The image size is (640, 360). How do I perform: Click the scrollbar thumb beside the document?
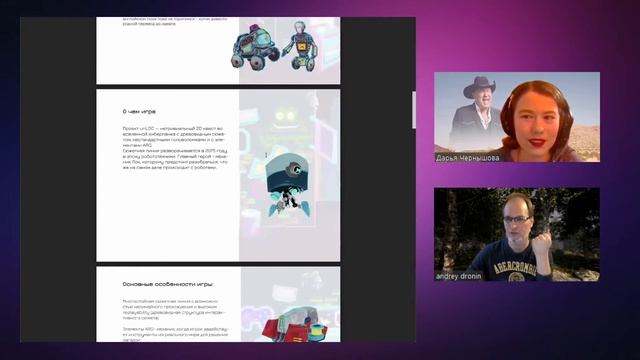[x=414, y=110]
